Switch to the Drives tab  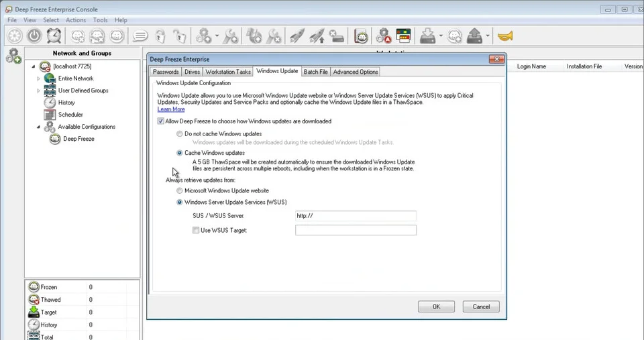pos(193,72)
